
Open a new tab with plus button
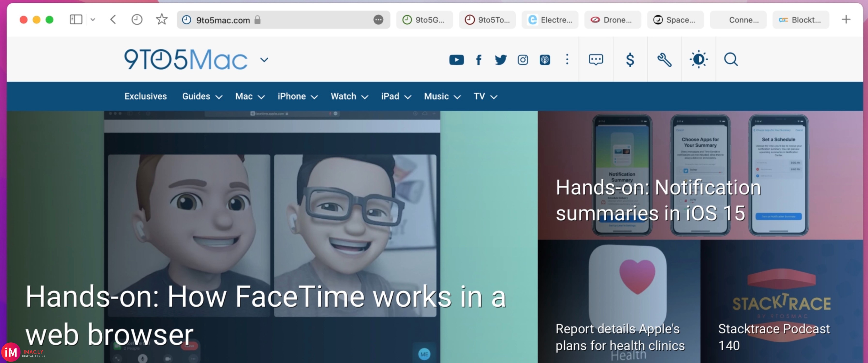[x=846, y=20]
